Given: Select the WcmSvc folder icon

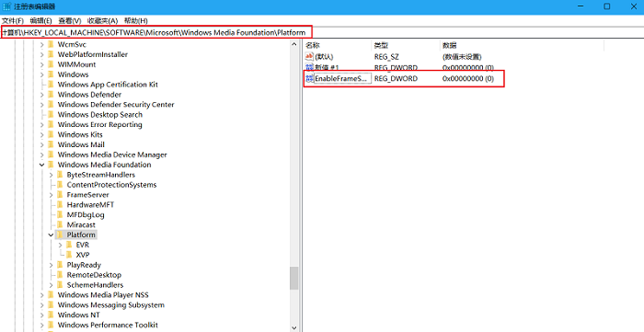Looking at the screenshot, I should click(51, 44).
